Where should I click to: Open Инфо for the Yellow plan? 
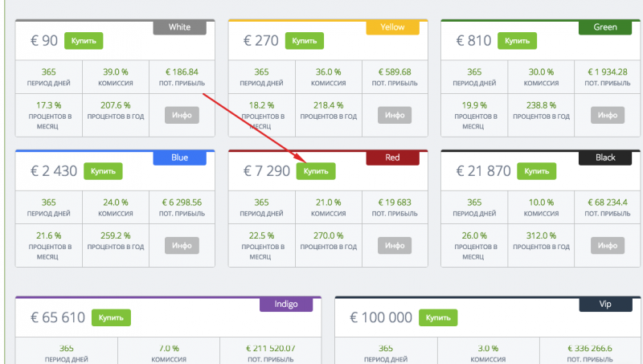pyautogui.click(x=394, y=115)
